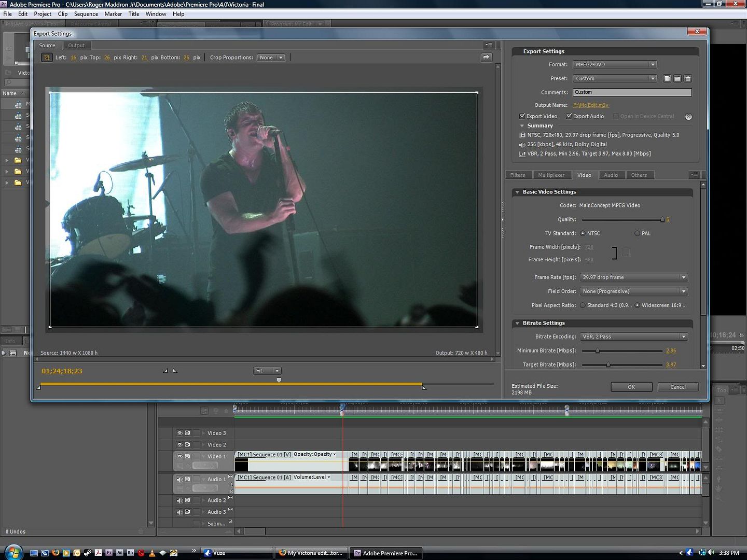Collapse the Basic Video Settings section
Viewport: 747px width, 560px height.
(517, 192)
